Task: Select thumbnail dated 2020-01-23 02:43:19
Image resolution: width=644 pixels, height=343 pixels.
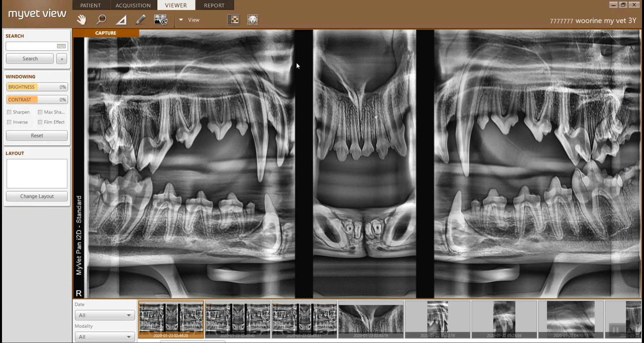Action: coord(371,319)
